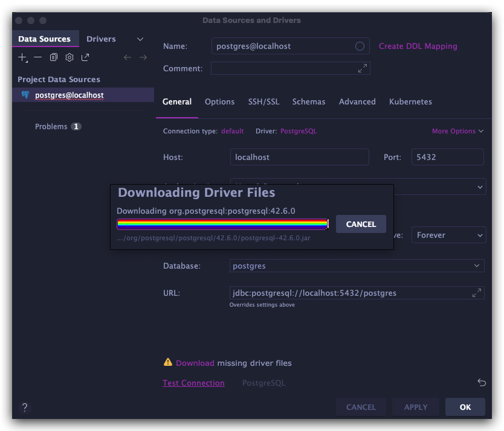Open the Kubernetes tab

[410, 102]
